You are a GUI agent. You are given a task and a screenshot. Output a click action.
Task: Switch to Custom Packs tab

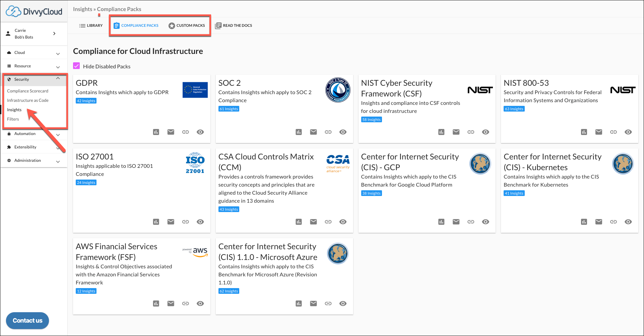[x=187, y=25]
